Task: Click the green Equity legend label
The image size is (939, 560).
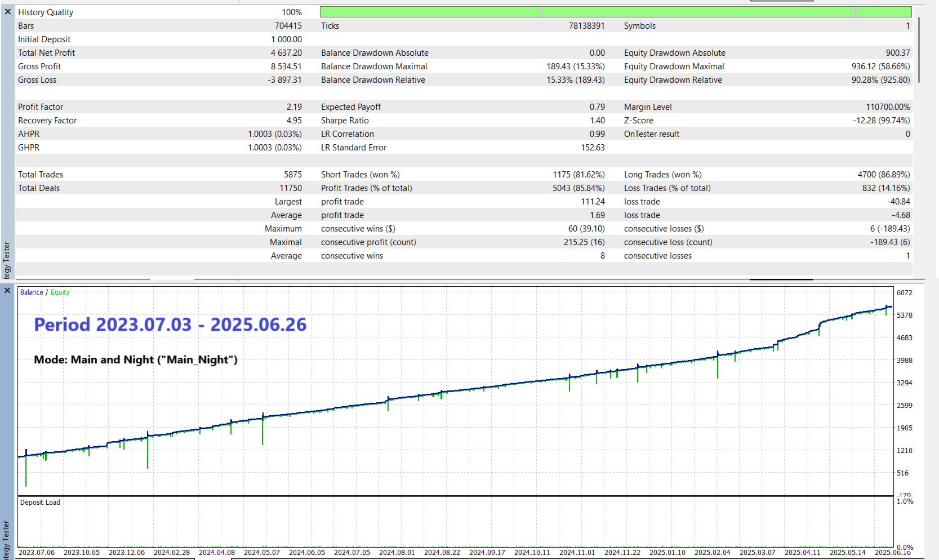Action: coord(60,292)
